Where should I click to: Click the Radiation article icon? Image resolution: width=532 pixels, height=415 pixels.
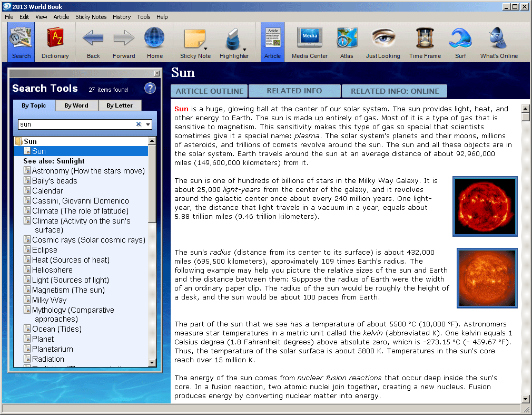(27, 358)
